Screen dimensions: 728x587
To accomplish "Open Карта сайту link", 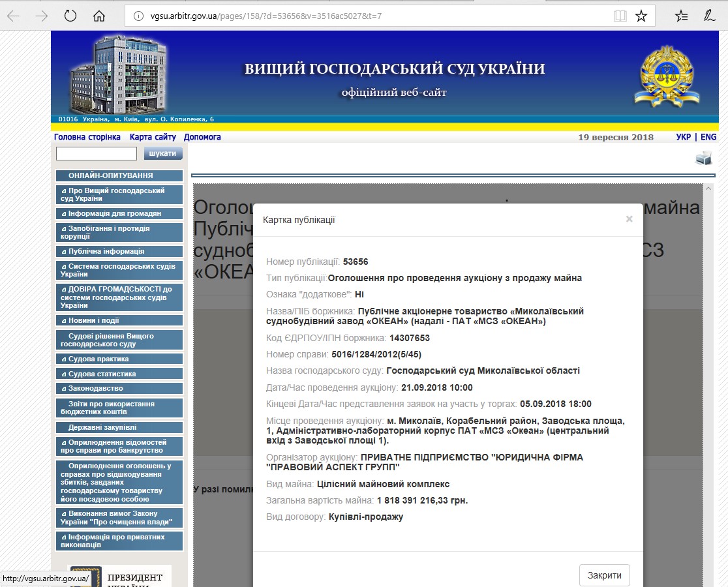I will pos(153,137).
